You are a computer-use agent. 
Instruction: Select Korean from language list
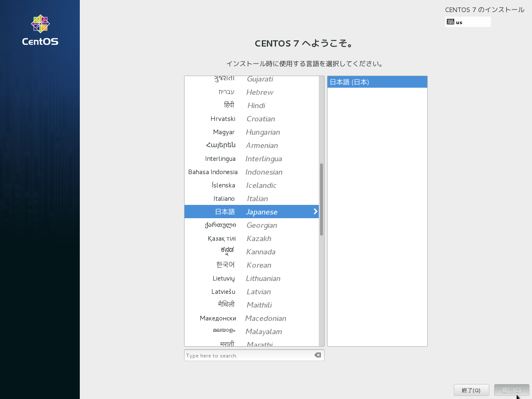[x=251, y=265]
